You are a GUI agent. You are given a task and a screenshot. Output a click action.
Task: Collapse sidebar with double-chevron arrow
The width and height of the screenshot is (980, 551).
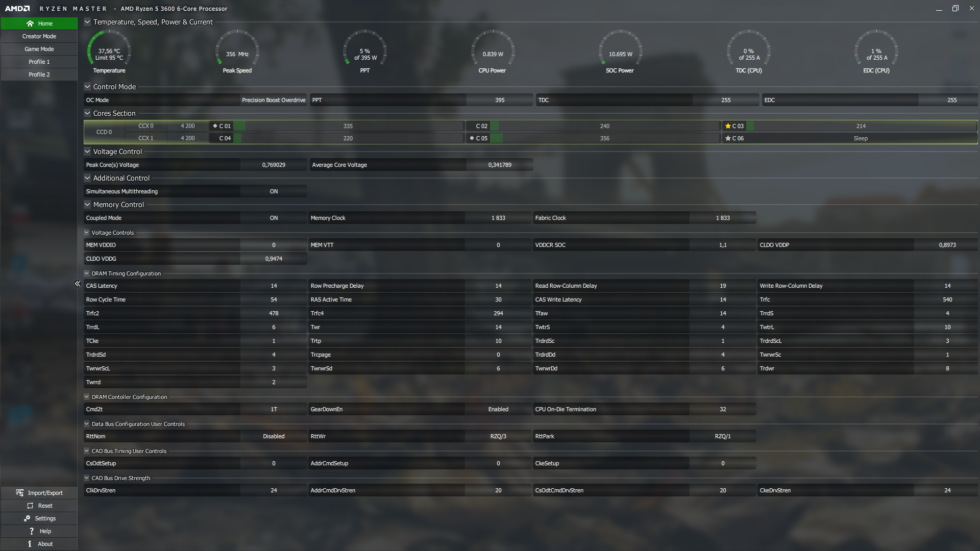(78, 284)
